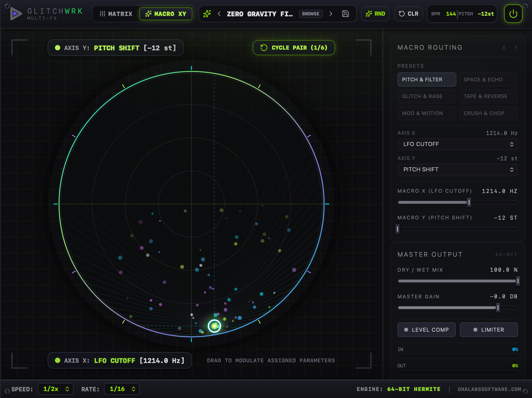Select the SPACE & ECHO preset
532x398 pixels.
coord(488,79)
